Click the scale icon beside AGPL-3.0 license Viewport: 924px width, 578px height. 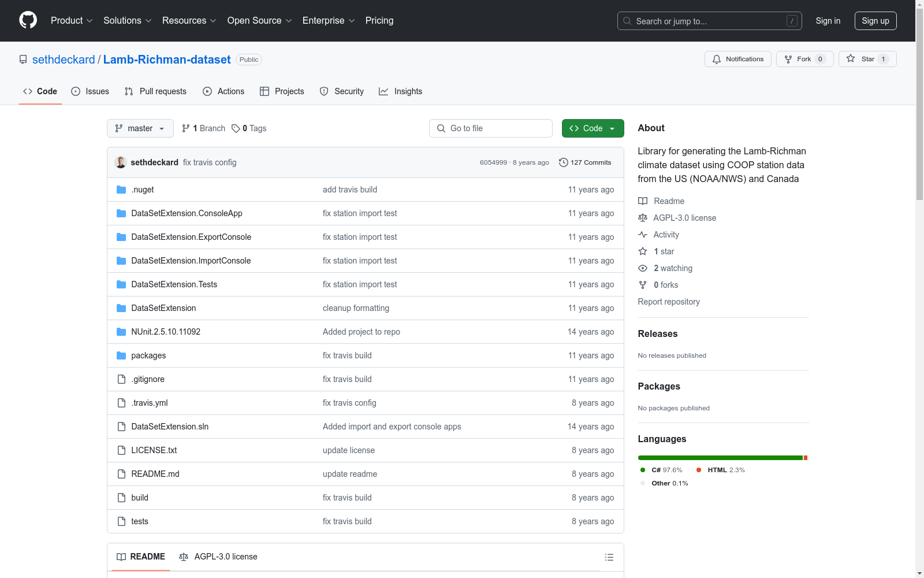643,218
